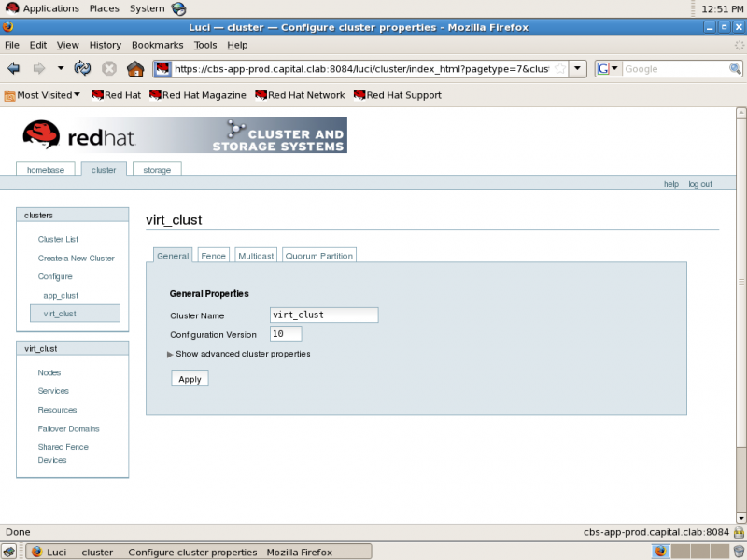Open the View menu
Viewport: 747px width, 560px height.
coord(67,45)
